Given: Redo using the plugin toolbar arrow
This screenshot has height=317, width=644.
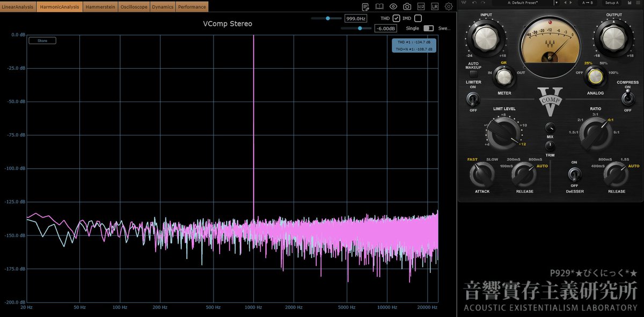Looking at the screenshot, I should coord(483,3).
